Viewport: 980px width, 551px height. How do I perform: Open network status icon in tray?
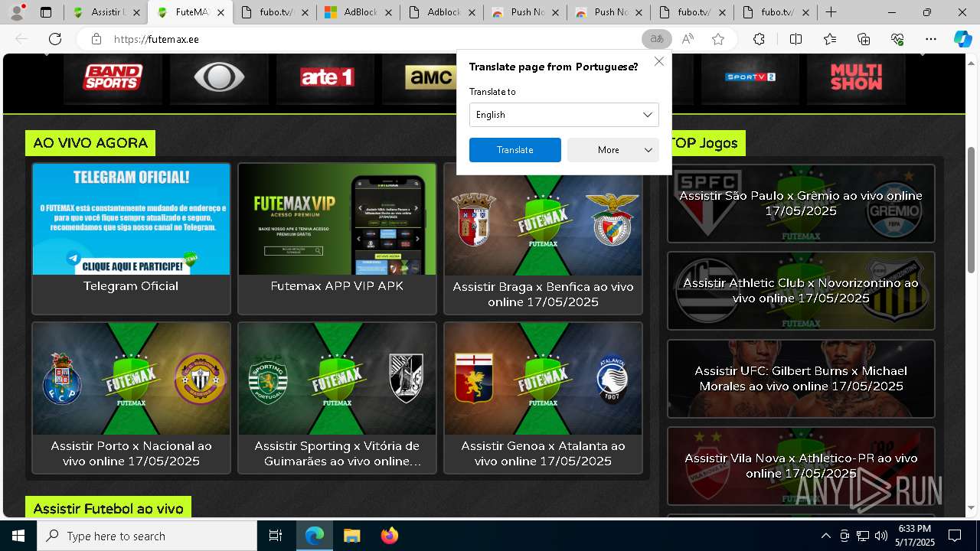click(863, 536)
